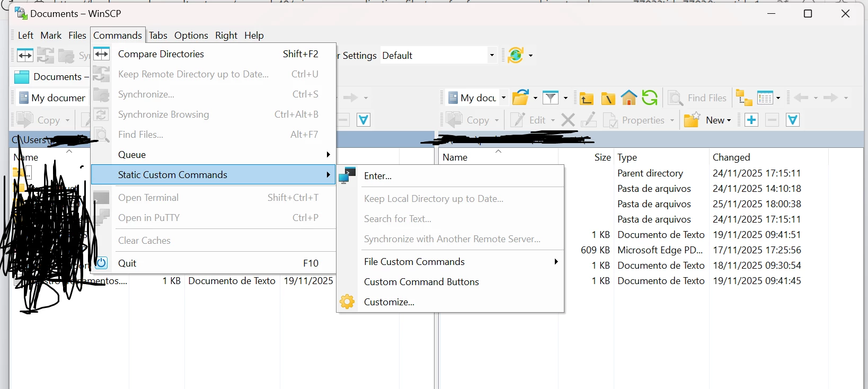868x389 pixels.
Task: Click Search for Text... submenu entry
Action: pyautogui.click(x=450, y=219)
